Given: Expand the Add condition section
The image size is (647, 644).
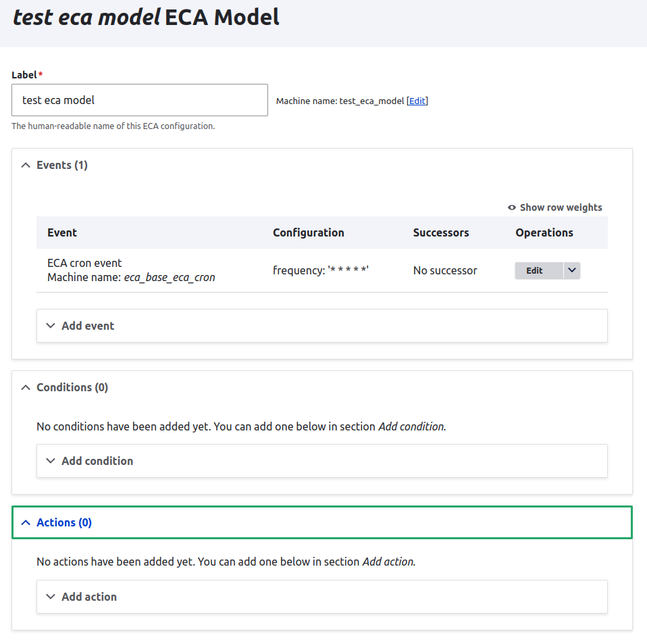Looking at the screenshot, I should click(x=97, y=461).
